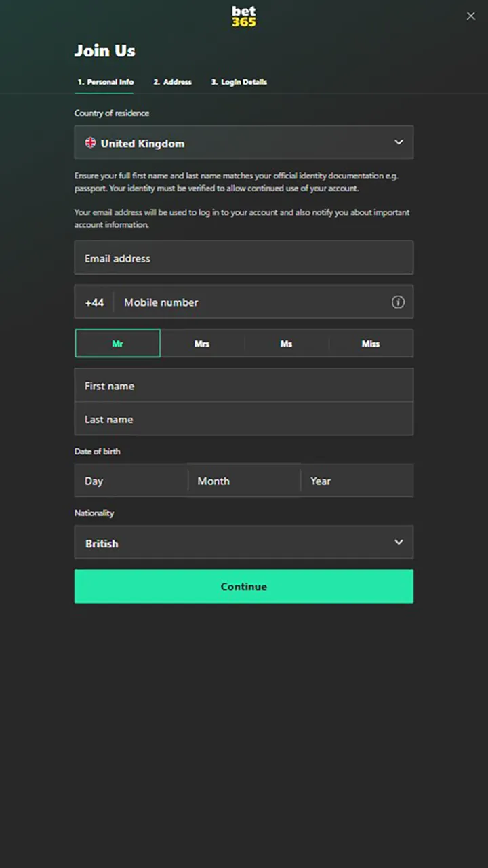
Task: Switch to the Personal Info tab
Action: click(x=105, y=82)
